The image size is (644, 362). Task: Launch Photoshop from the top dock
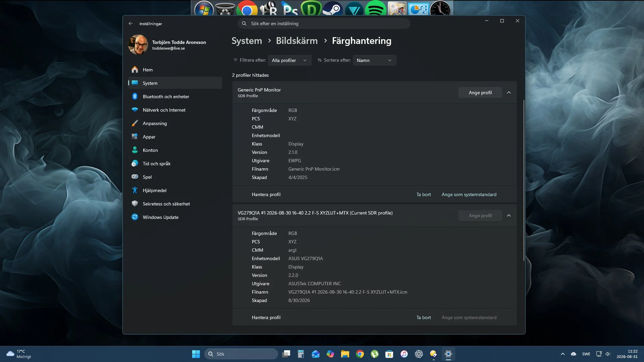[290, 8]
